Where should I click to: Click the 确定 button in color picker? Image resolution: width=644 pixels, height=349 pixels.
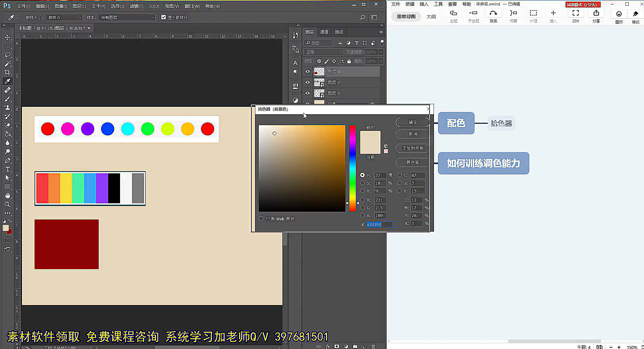[x=413, y=122]
